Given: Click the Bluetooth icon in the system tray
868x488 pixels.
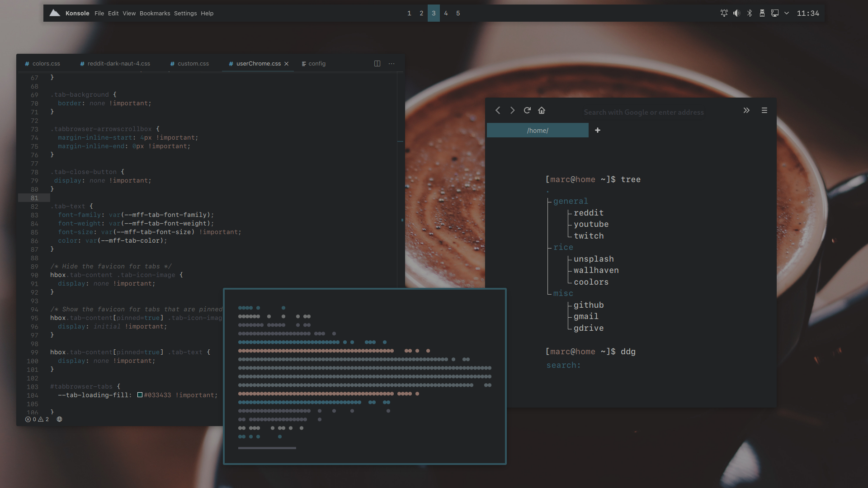Looking at the screenshot, I should (x=750, y=13).
